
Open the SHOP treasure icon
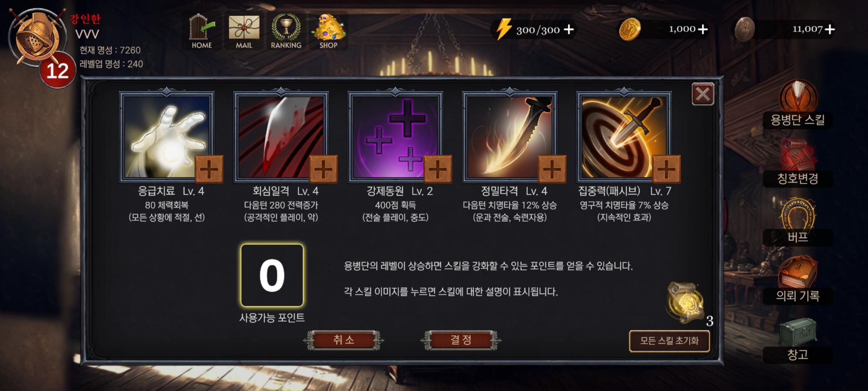[x=328, y=31]
